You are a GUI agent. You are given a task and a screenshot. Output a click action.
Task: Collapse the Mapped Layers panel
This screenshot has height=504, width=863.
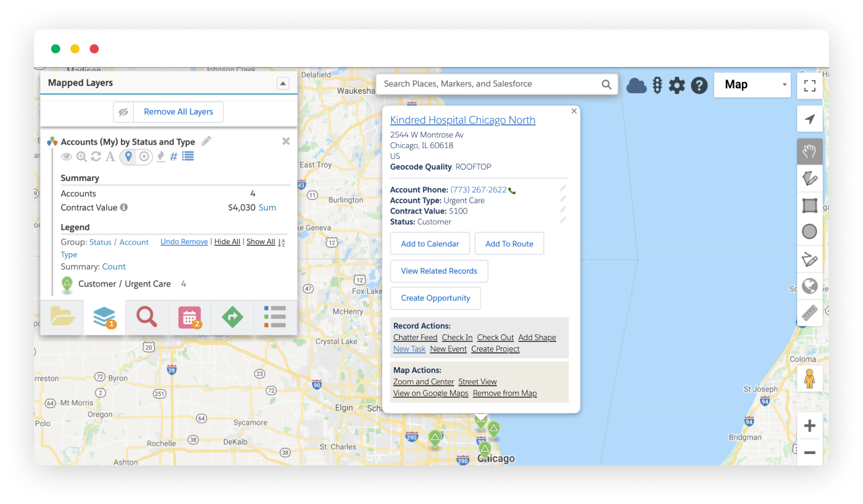coord(283,83)
